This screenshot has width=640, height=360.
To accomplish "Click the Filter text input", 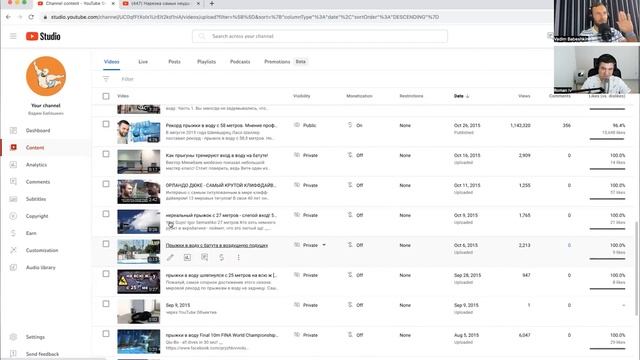I will (127, 79).
